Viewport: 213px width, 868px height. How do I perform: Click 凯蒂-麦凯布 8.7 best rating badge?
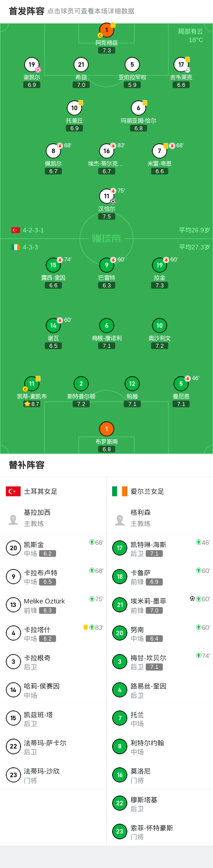point(32,404)
